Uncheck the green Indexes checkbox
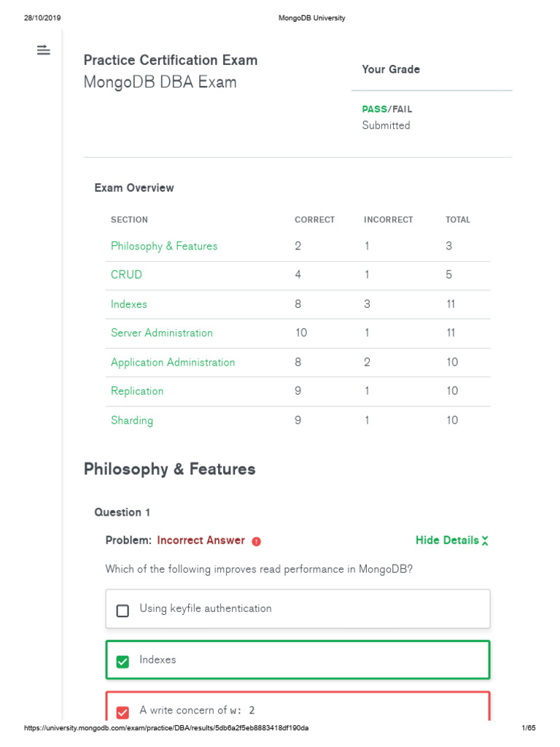The image size is (560, 747). (x=122, y=661)
